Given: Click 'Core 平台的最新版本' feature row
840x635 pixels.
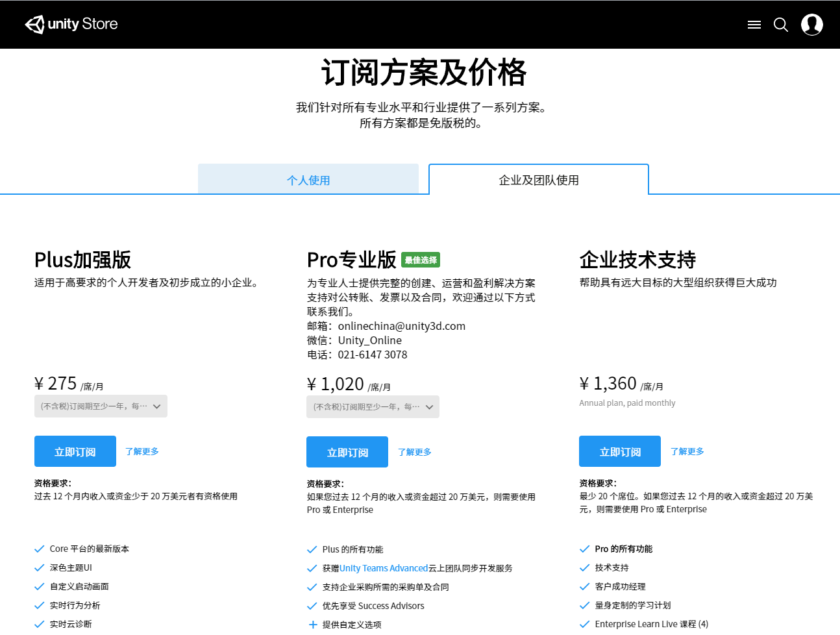Looking at the screenshot, I should [82, 549].
